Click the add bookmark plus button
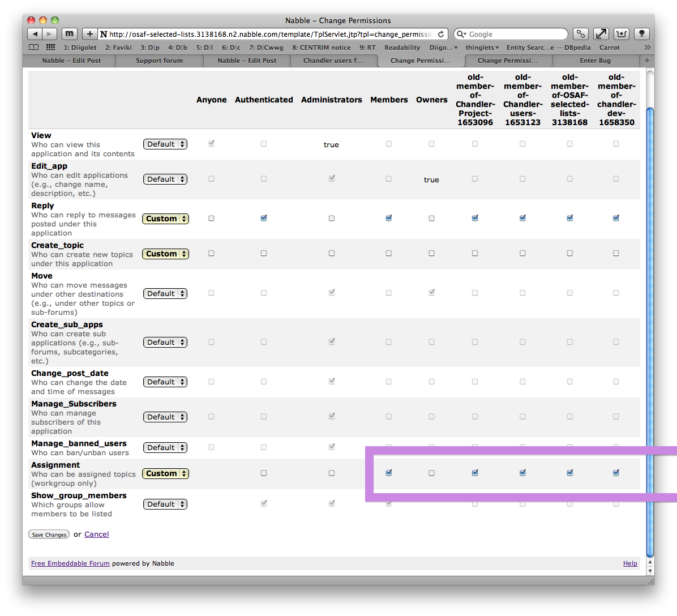677x616 pixels. pos(89,34)
